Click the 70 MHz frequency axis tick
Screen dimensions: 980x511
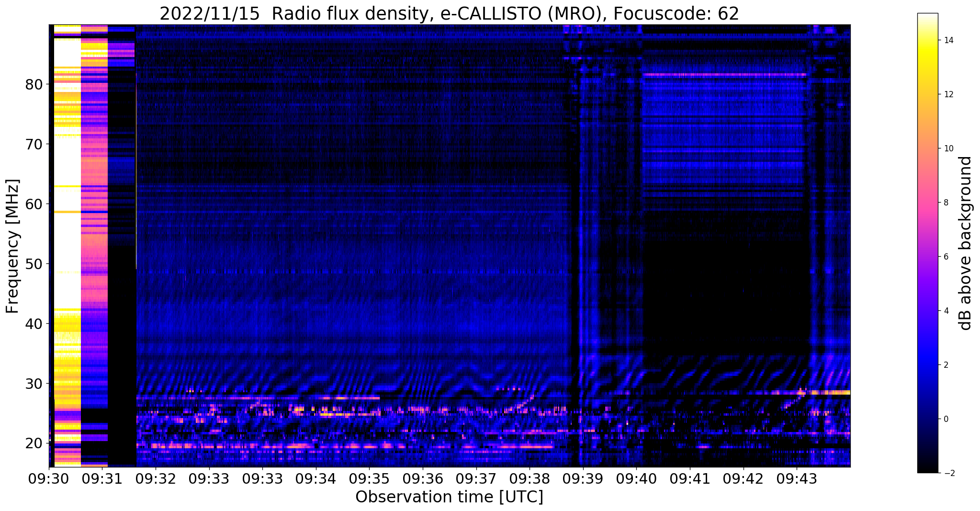tap(34, 144)
